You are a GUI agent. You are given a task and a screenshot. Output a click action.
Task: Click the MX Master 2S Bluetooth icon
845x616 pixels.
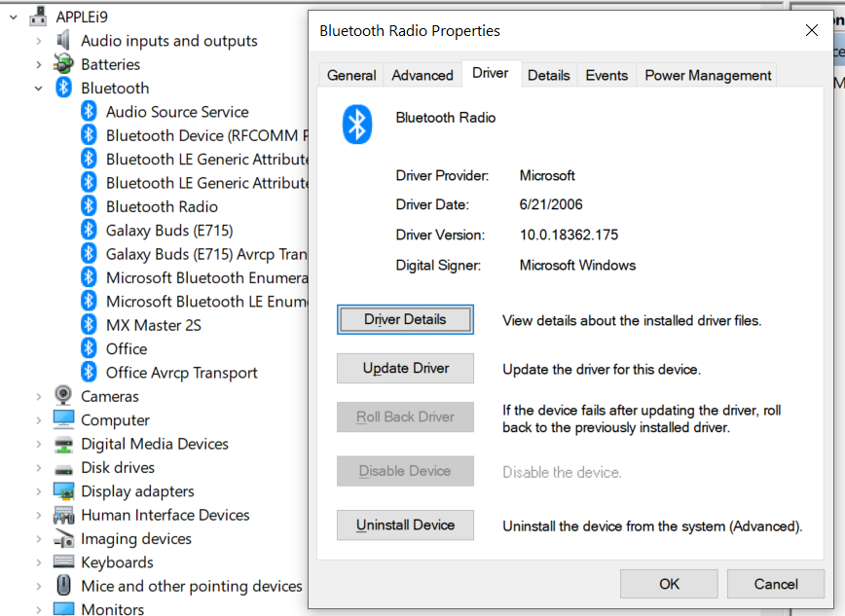coord(89,324)
